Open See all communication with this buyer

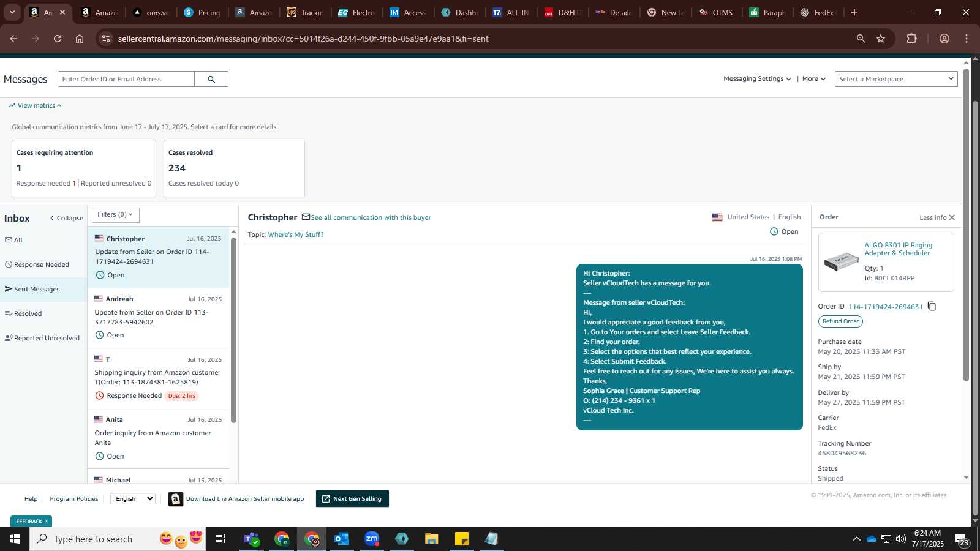click(x=371, y=217)
